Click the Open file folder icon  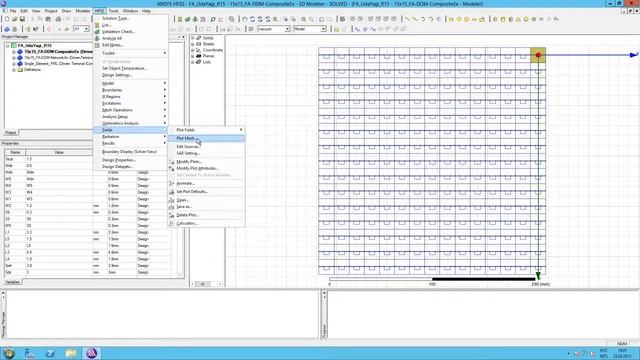15,19
